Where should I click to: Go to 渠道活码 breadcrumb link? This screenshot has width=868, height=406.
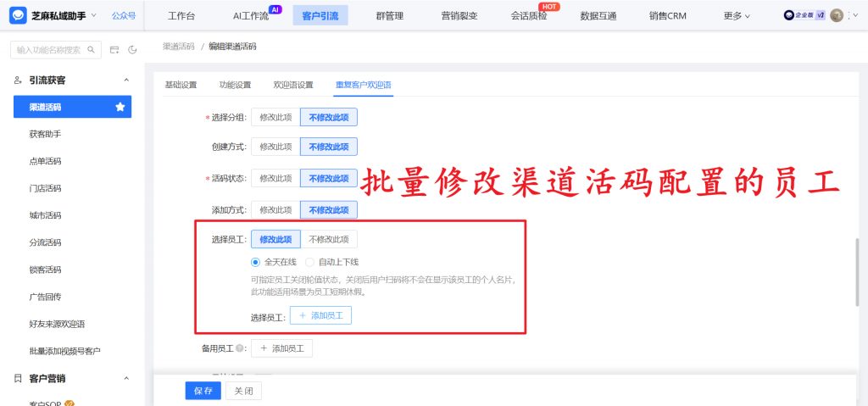click(x=178, y=47)
